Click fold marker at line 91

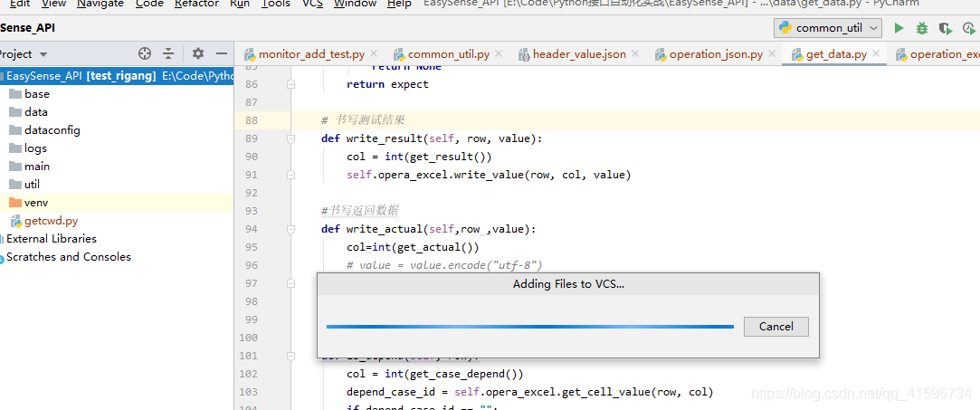point(290,175)
